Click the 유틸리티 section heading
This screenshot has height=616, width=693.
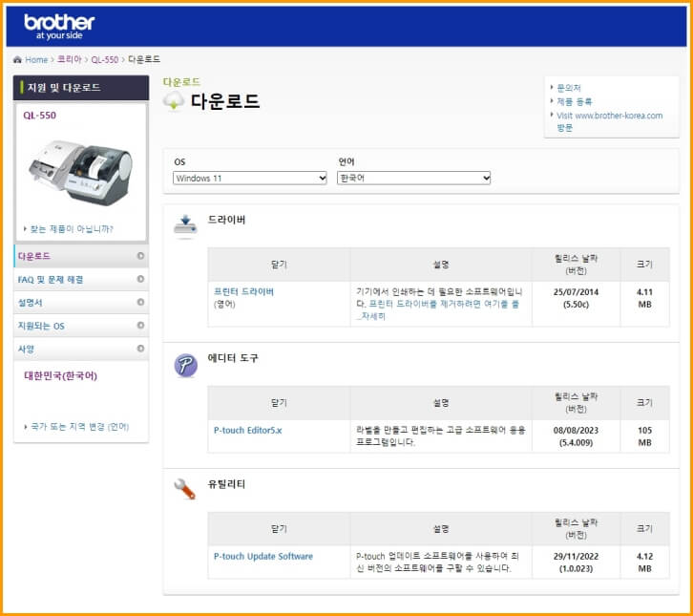[226, 484]
